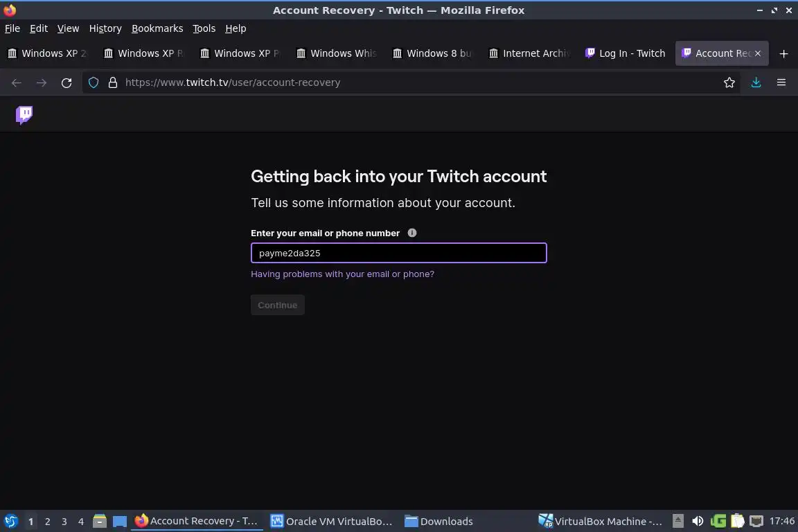The height and width of the screenshot is (532, 798).
Task: Open the volume speaker tray icon
Action: click(x=698, y=521)
